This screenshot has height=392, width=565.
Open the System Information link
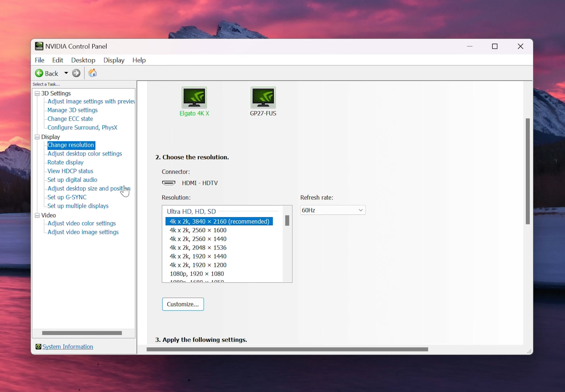(68, 347)
